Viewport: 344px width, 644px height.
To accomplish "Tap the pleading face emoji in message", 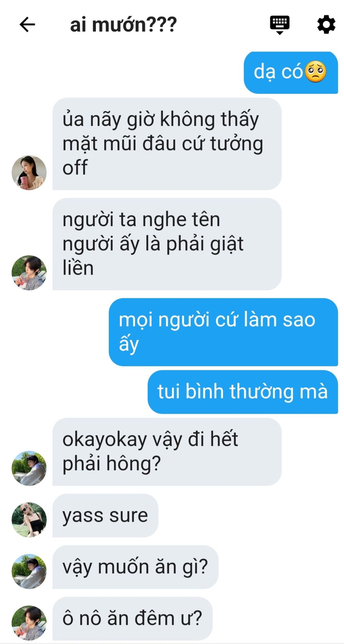I will (316, 71).
